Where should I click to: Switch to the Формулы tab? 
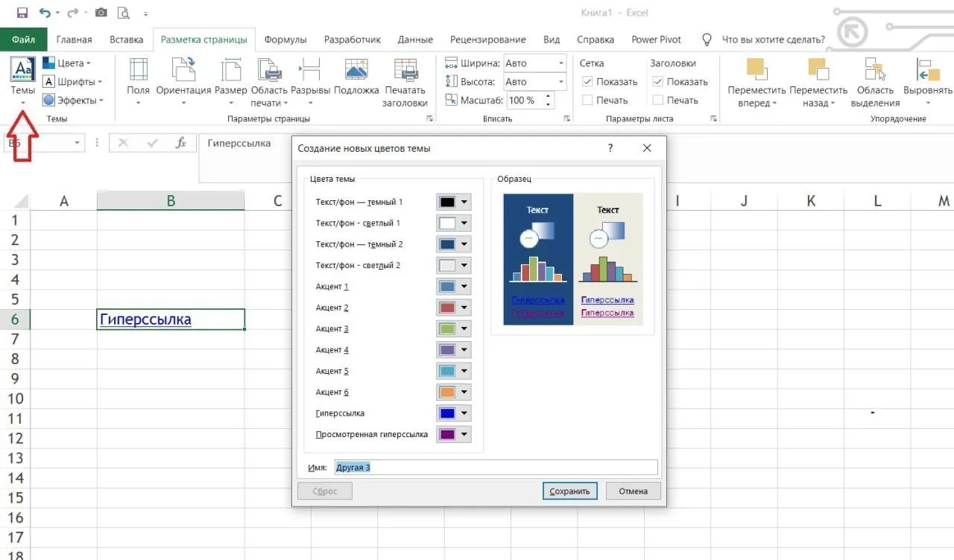point(285,39)
